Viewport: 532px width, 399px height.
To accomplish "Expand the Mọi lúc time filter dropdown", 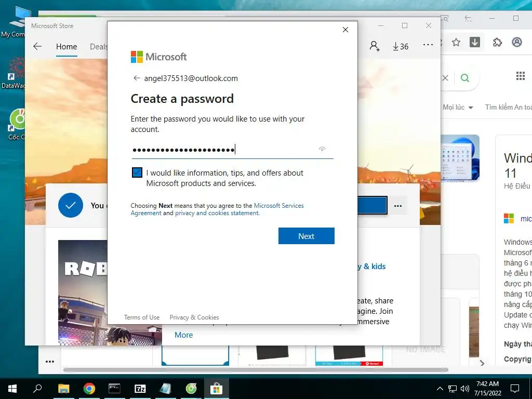I will pyautogui.click(x=458, y=107).
